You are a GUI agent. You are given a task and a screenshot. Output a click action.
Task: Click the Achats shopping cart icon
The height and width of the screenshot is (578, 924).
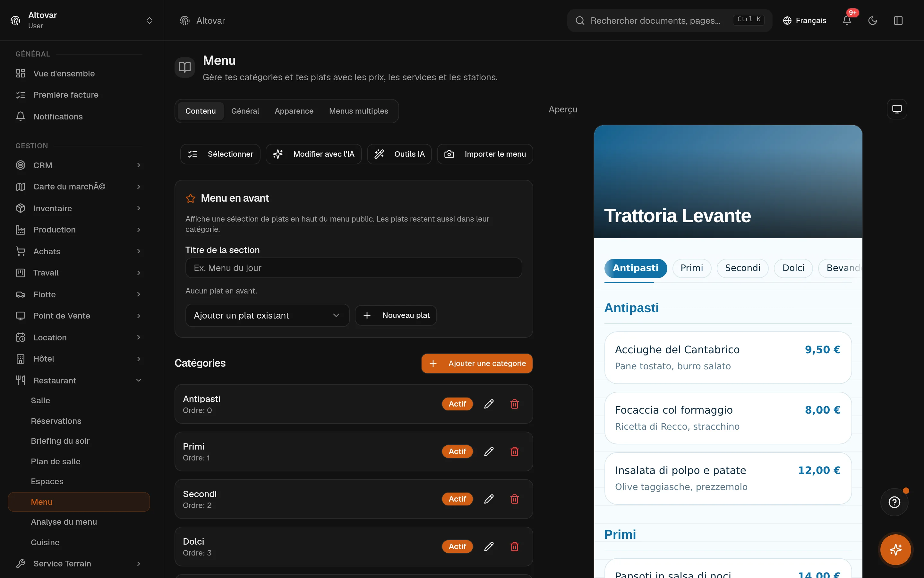click(21, 251)
